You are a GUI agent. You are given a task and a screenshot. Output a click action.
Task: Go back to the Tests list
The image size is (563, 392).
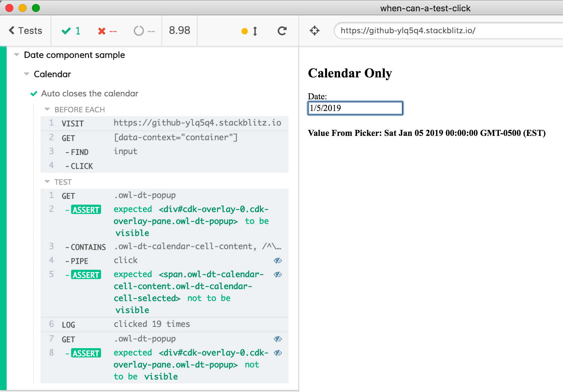coord(25,31)
